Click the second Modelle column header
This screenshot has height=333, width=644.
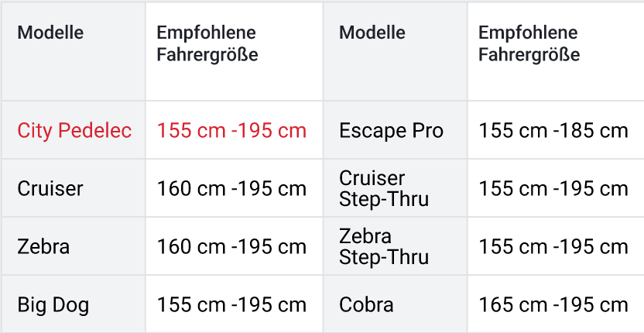pyautogui.click(x=372, y=33)
